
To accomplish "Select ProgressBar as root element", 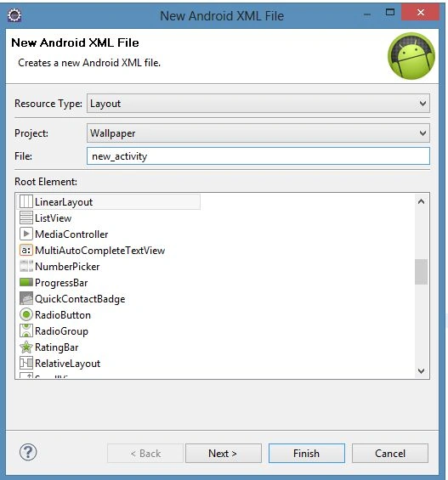I will [x=61, y=283].
